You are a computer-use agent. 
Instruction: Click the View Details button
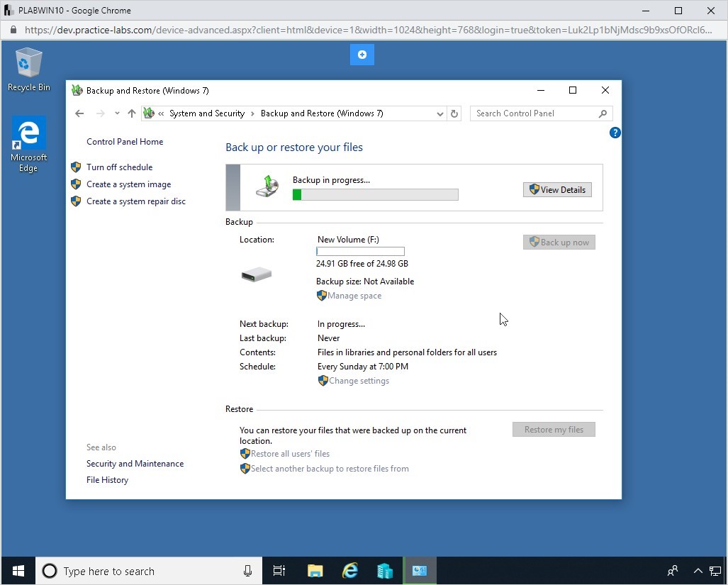coord(557,189)
